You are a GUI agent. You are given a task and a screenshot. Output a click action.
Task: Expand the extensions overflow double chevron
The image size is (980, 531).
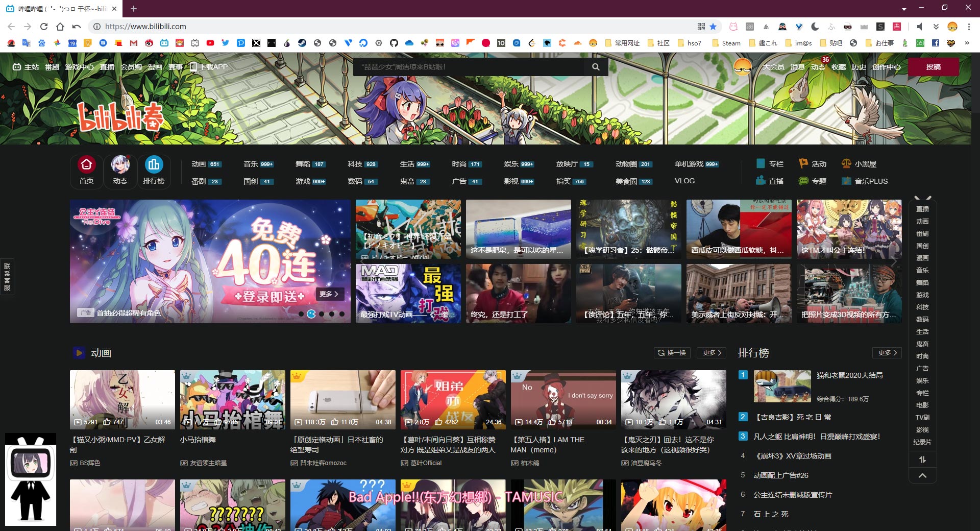click(936, 27)
